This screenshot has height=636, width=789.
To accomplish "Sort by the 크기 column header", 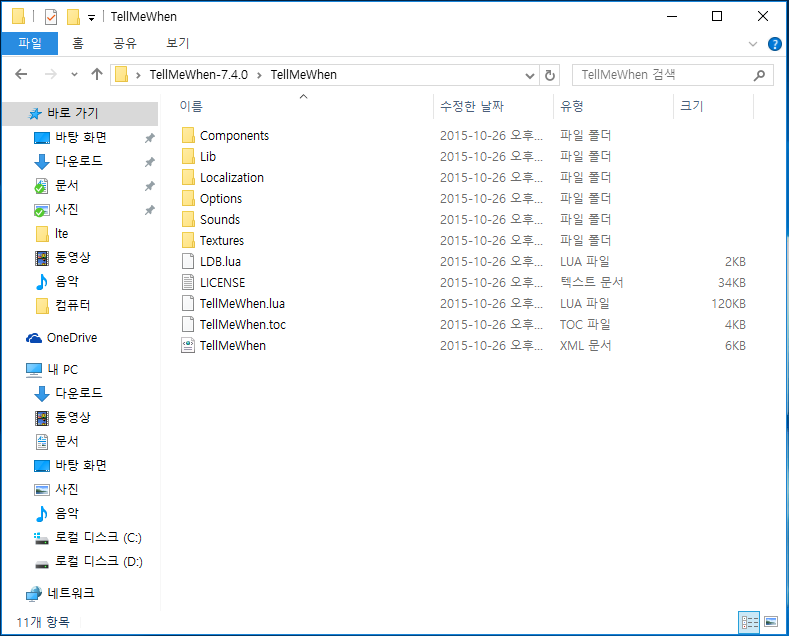I will point(691,106).
